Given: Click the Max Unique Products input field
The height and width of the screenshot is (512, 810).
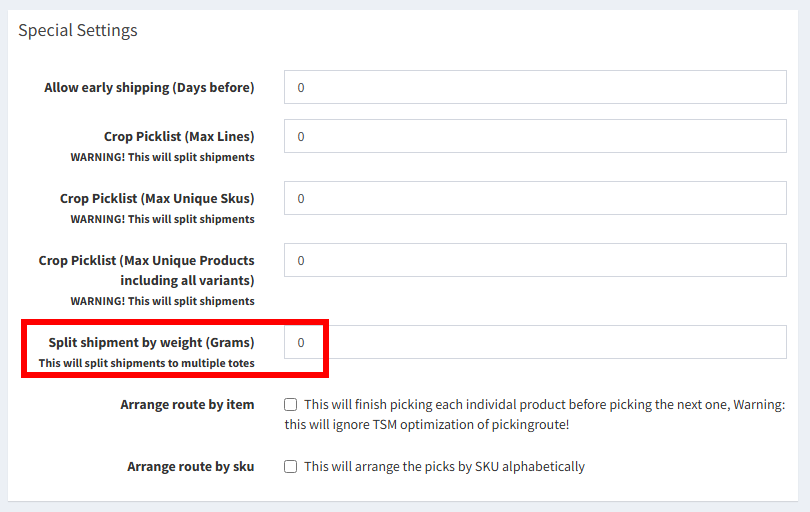Looking at the screenshot, I should [535, 260].
